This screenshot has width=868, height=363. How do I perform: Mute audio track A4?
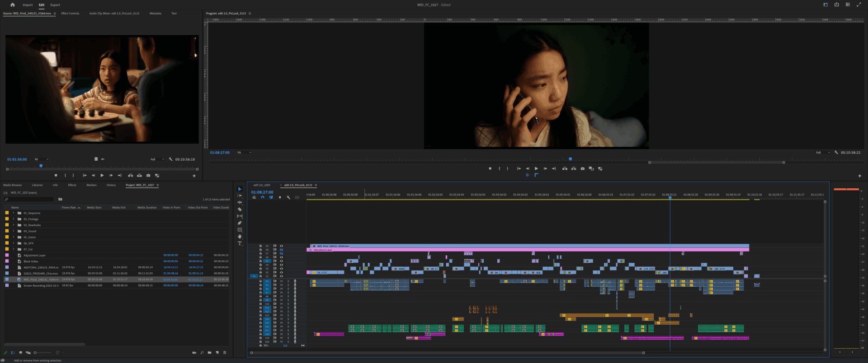click(x=281, y=281)
